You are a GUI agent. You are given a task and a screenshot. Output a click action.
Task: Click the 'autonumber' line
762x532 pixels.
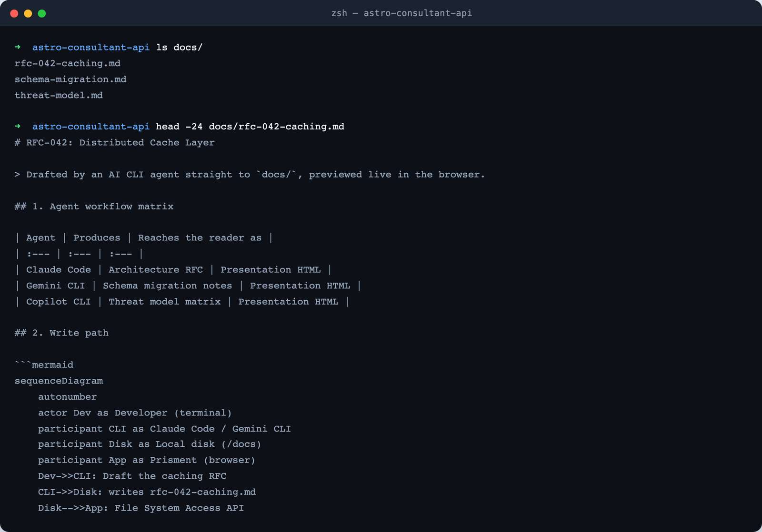coord(68,396)
